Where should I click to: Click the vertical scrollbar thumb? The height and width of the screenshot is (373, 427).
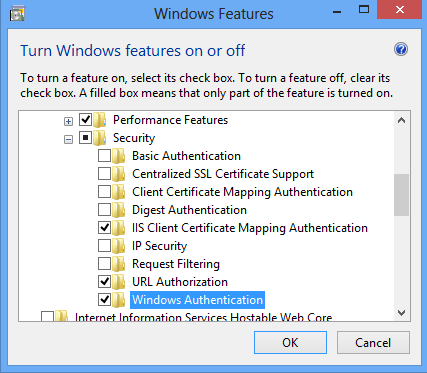tap(402, 195)
